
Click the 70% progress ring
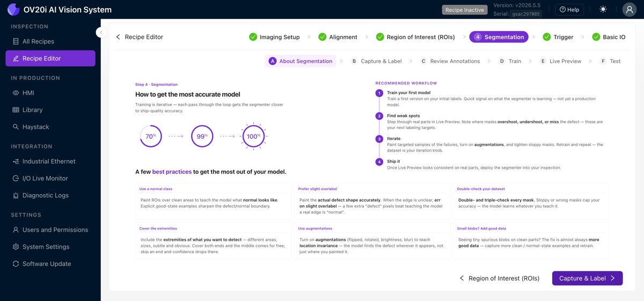pyautogui.click(x=150, y=137)
